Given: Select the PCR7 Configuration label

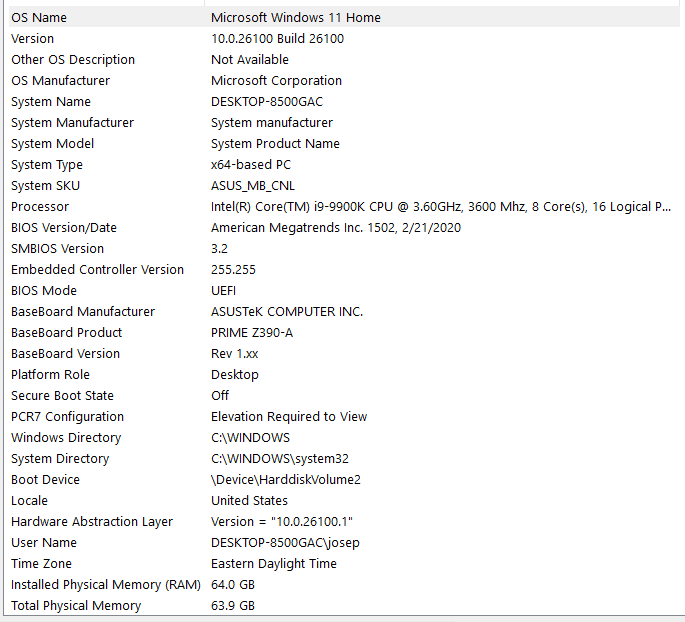Looking at the screenshot, I should click(67, 416).
